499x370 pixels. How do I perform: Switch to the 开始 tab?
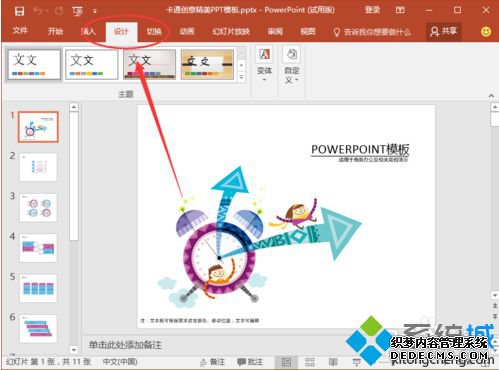[x=55, y=31]
